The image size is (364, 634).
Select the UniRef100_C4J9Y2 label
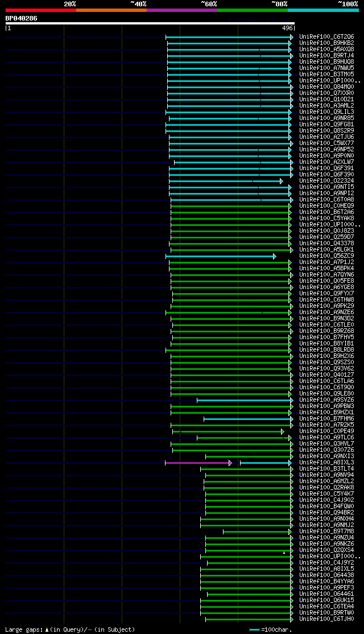pyautogui.click(x=327, y=563)
